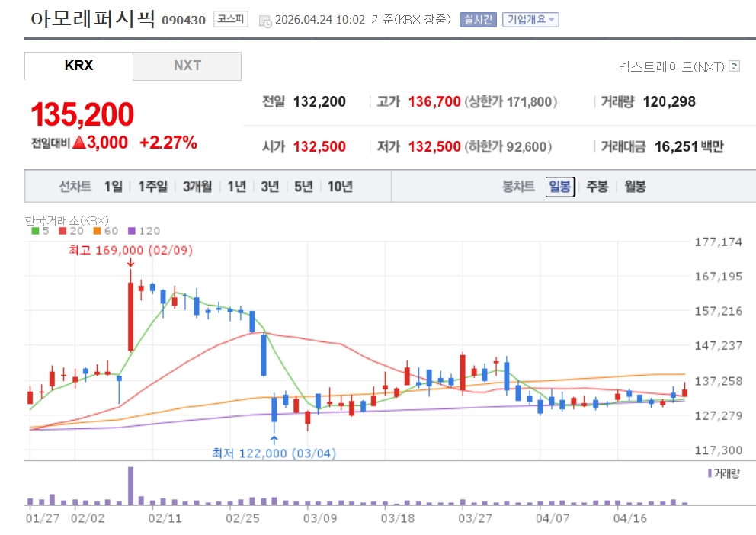Select the 일봉 candlestick chart

point(560,186)
